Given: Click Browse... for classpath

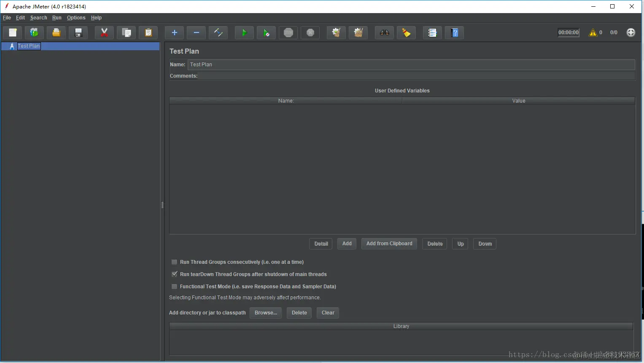Looking at the screenshot, I should 266,313.
